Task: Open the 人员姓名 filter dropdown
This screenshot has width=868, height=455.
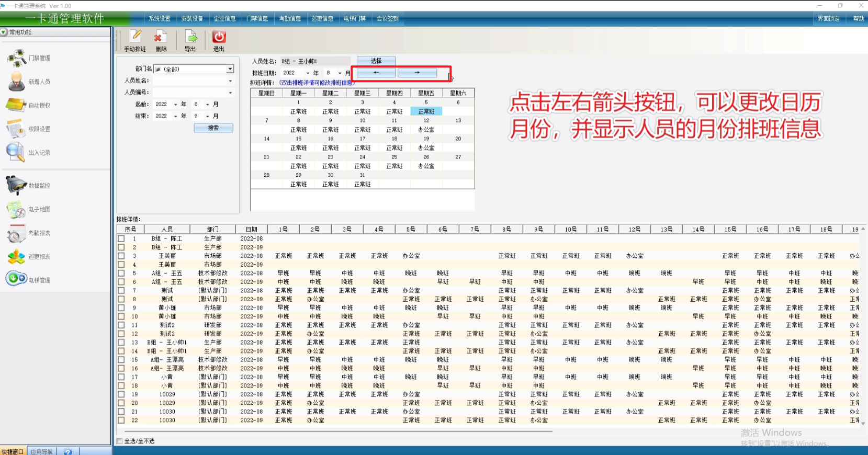Action: [x=230, y=81]
